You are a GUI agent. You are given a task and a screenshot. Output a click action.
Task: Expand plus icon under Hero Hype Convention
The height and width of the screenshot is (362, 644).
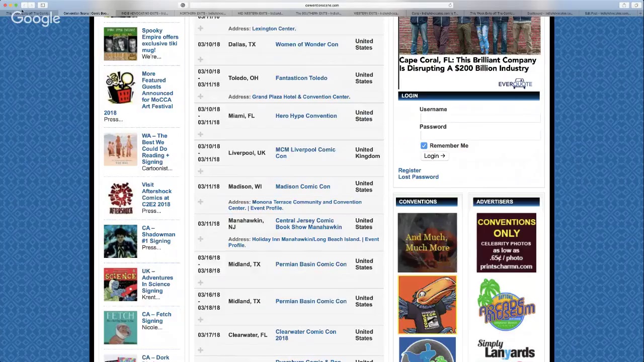(x=200, y=134)
